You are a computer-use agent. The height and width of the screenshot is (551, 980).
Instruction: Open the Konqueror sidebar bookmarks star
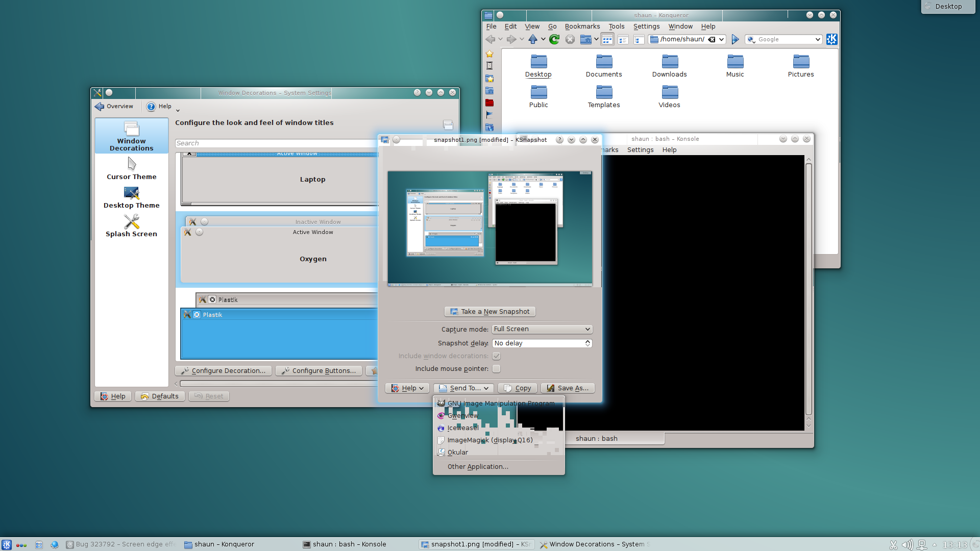[489, 54]
